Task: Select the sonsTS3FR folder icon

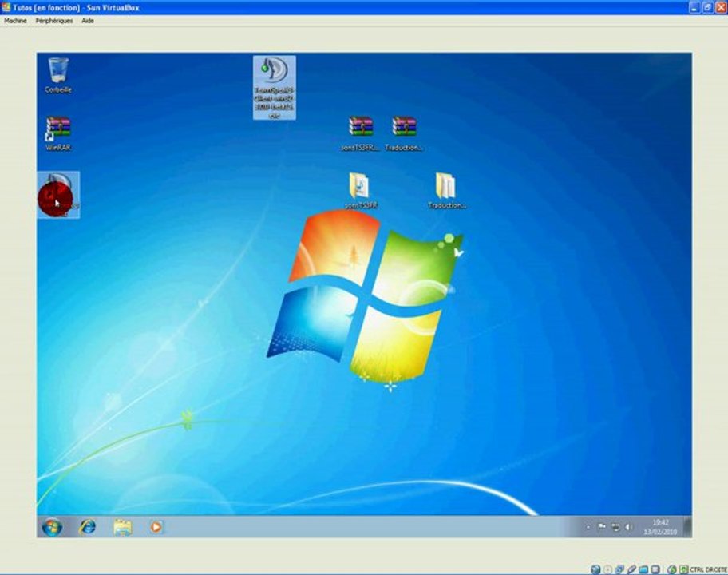Action: pyautogui.click(x=360, y=190)
